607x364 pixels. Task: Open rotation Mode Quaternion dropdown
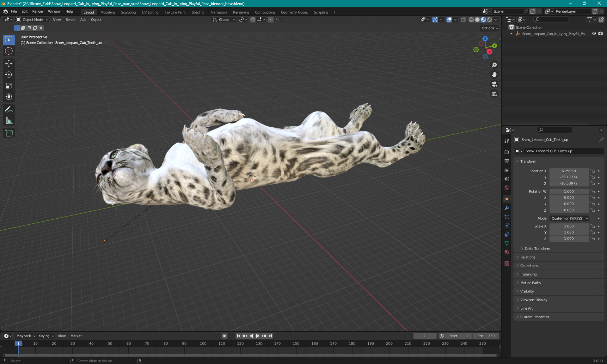point(569,218)
